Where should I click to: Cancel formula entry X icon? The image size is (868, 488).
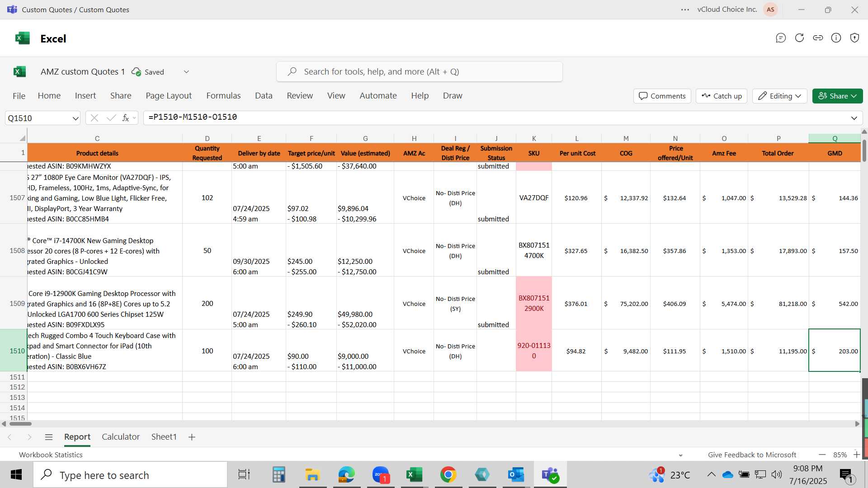click(94, 118)
